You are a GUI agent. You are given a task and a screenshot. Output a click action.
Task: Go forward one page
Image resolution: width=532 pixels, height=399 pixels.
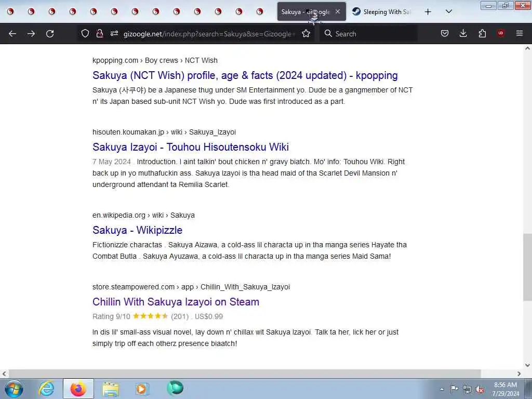[x=31, y=34]
